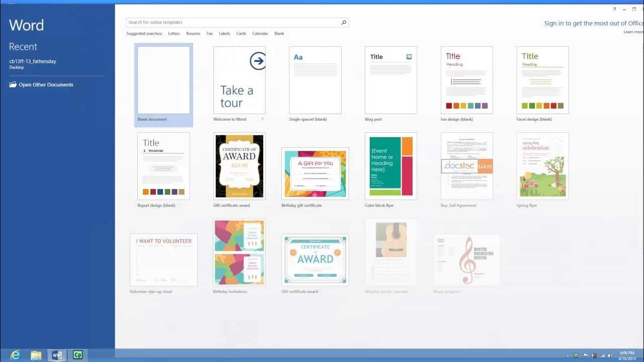The height and width of the screenshot is (362, 644).
Task: Select the Monthly photo calendar template
Action: [x=391, y=256]
